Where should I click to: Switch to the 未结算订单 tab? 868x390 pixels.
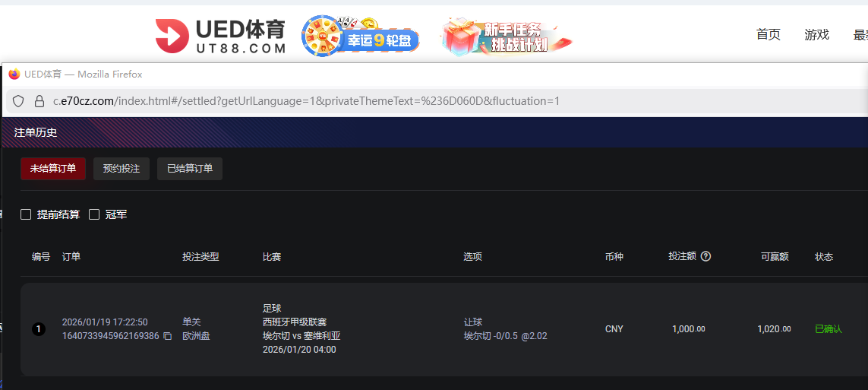click(53, 169)
